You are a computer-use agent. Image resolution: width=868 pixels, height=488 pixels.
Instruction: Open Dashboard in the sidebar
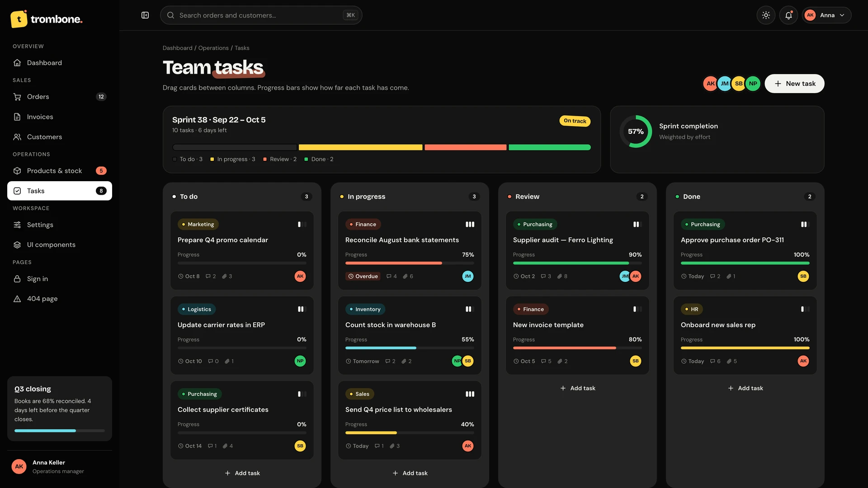(60, 63)
